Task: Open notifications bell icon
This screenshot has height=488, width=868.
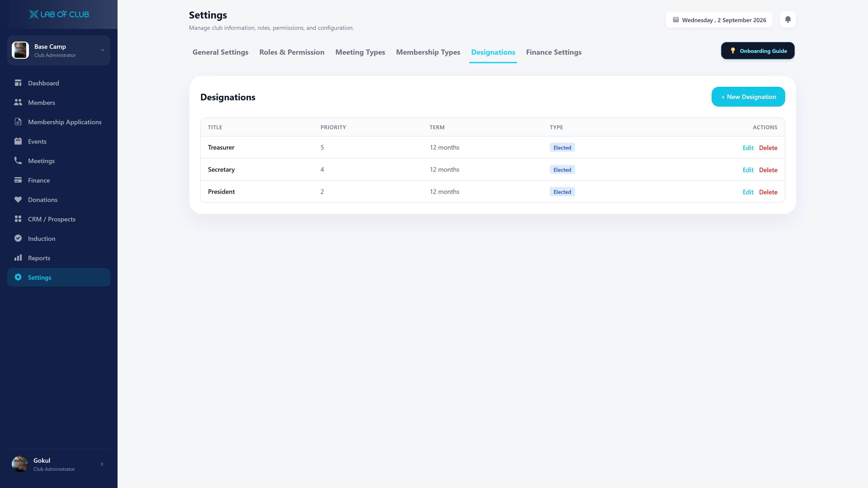Action: pyautogui.click(x=788, y=19)
